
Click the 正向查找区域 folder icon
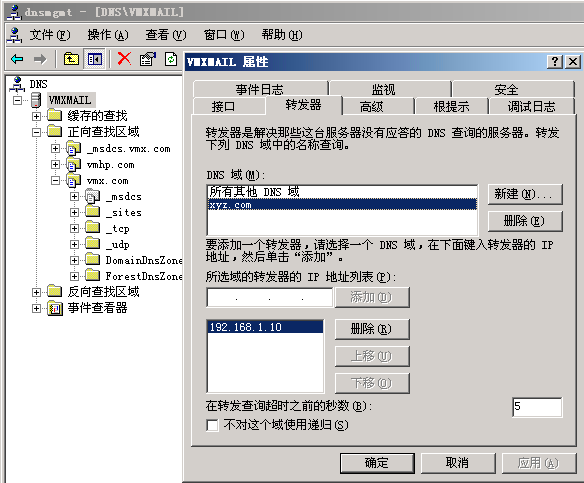pyautogui.click(x=55, y=131)
